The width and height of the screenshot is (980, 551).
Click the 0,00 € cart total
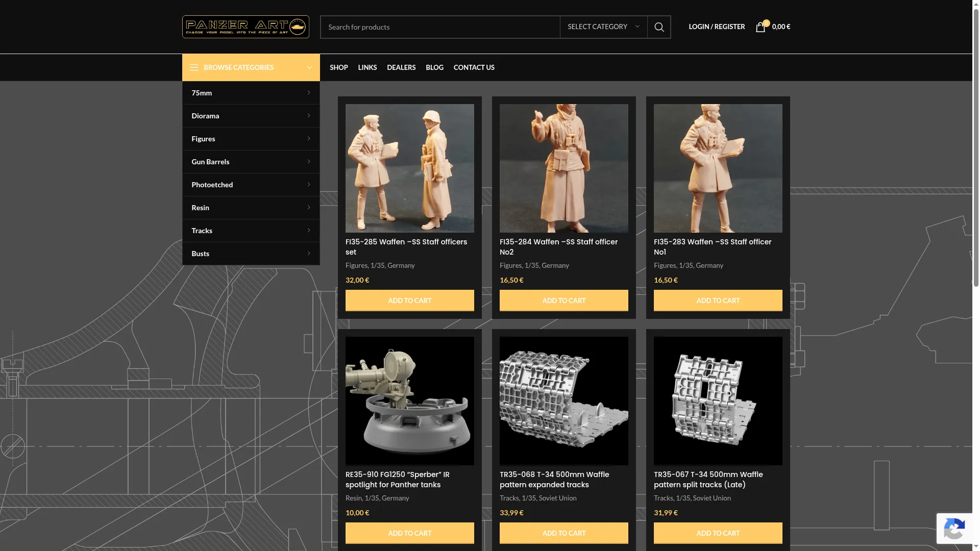781,27
